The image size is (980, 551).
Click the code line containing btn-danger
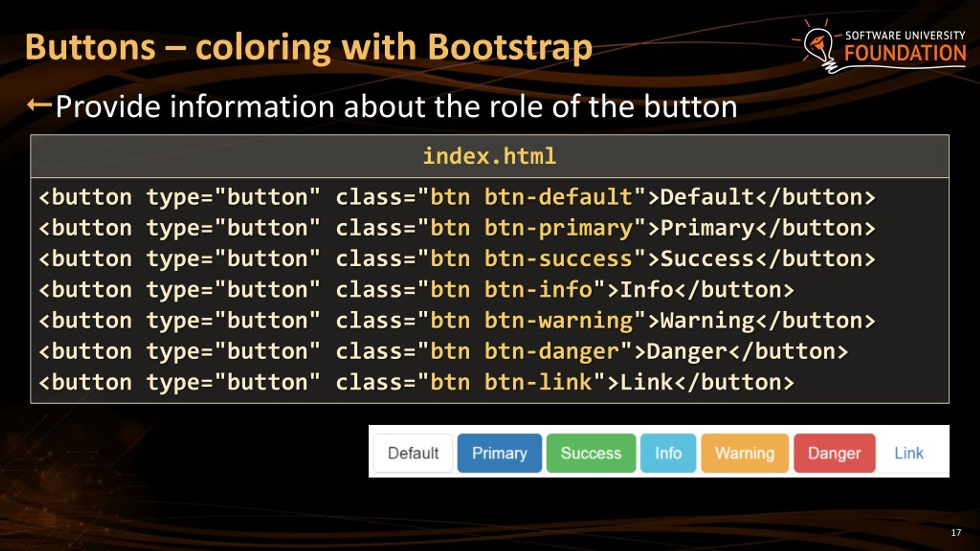pos(444,352)
